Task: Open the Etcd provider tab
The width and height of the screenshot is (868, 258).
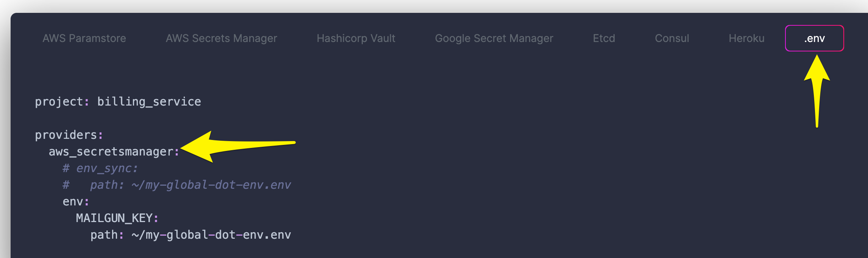Action: [604, 38]
